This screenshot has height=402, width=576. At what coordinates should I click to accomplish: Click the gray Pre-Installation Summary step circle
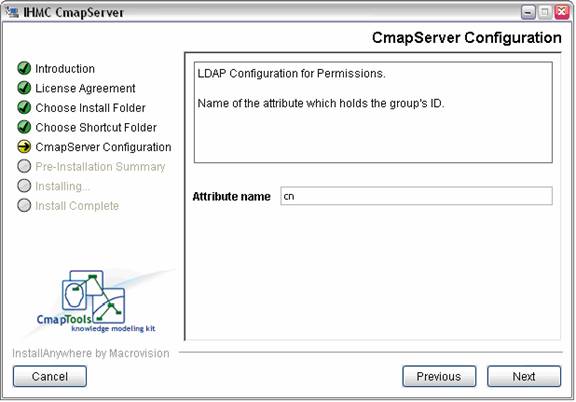coord(24,166)
